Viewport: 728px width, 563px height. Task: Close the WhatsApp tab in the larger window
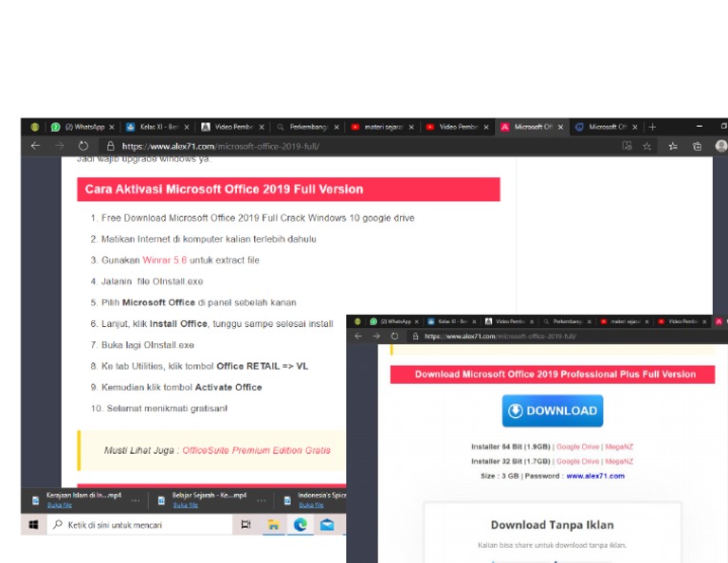coord(112,127)
